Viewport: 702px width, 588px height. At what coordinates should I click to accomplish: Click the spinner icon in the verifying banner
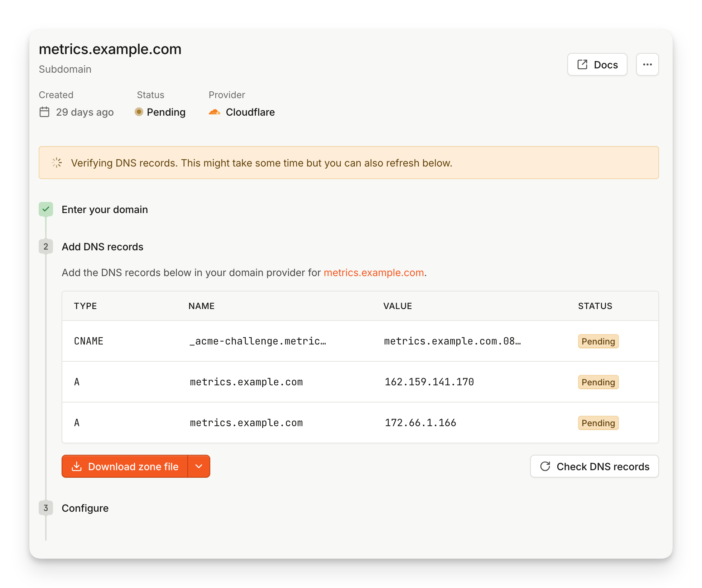57,163
